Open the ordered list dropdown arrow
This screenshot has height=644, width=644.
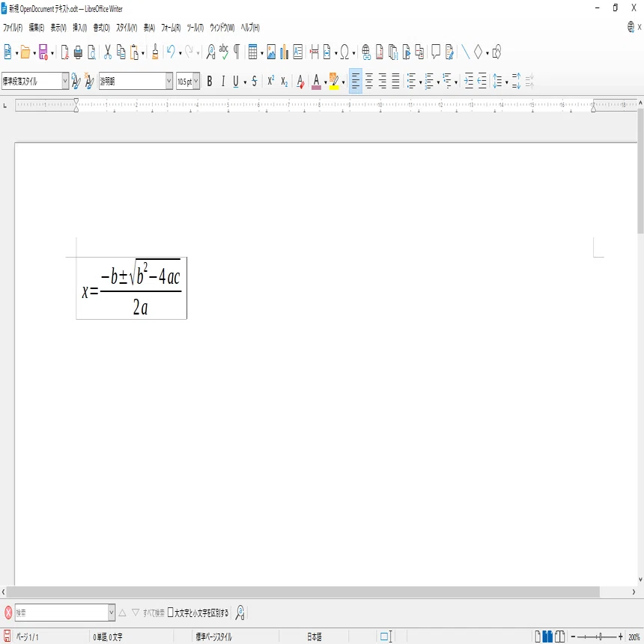(438, 82)
